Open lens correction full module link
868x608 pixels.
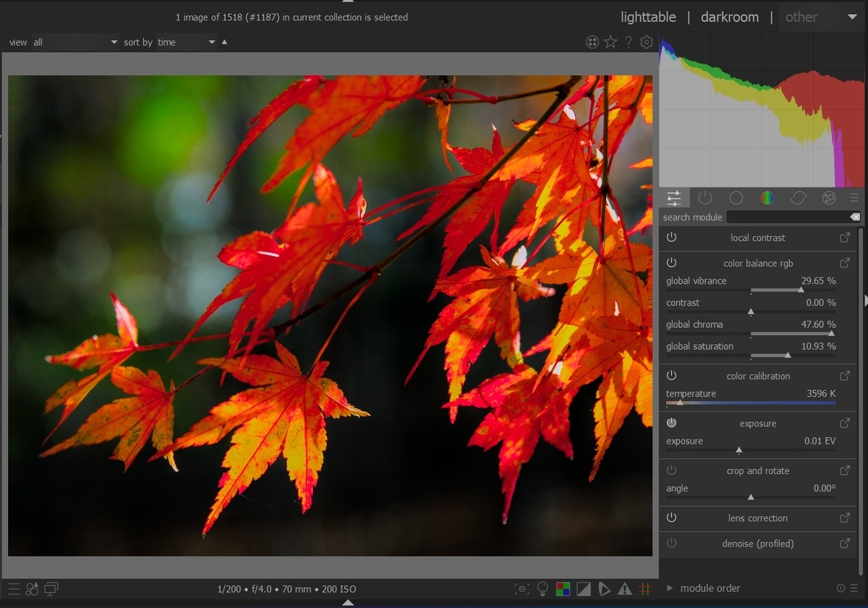click(844, 518)
